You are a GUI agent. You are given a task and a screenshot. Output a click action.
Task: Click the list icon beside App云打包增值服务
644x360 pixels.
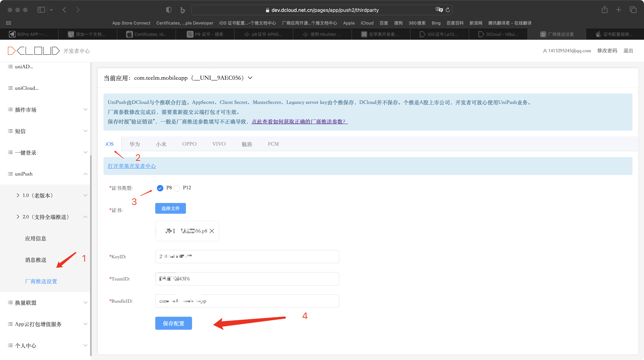coord(10,324)
